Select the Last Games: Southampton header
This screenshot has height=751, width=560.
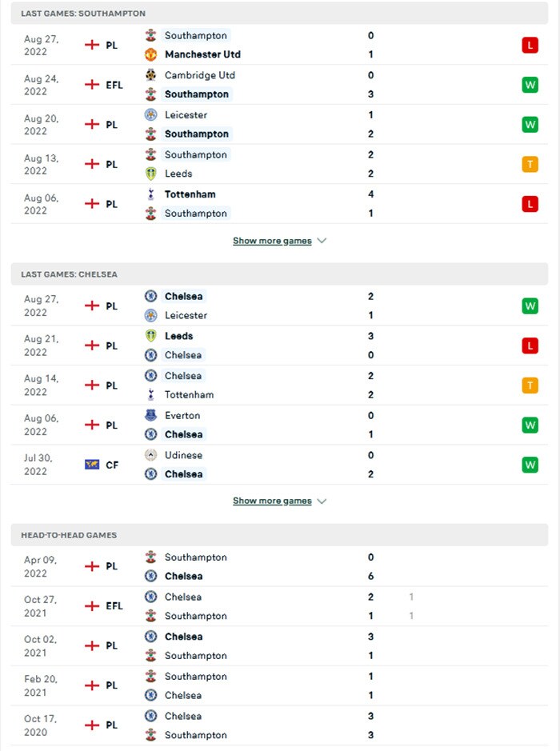tap(83, 14)
